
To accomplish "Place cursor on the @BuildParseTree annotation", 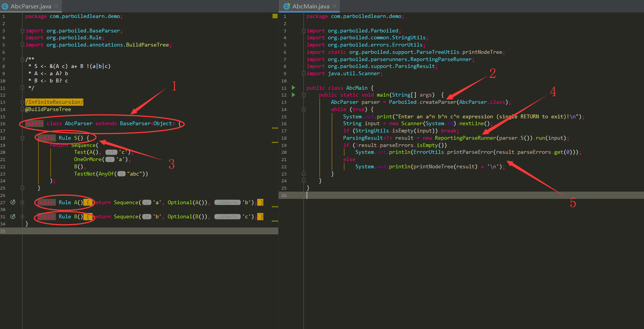I will click(48, 110).
